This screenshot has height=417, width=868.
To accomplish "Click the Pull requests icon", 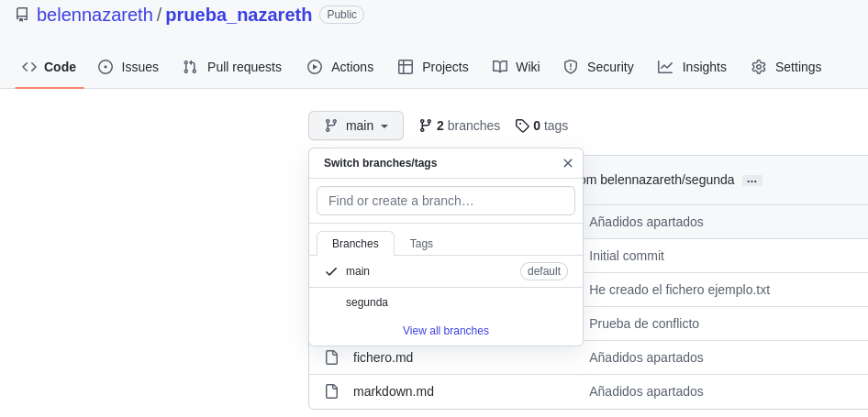I will pos(190,67).
